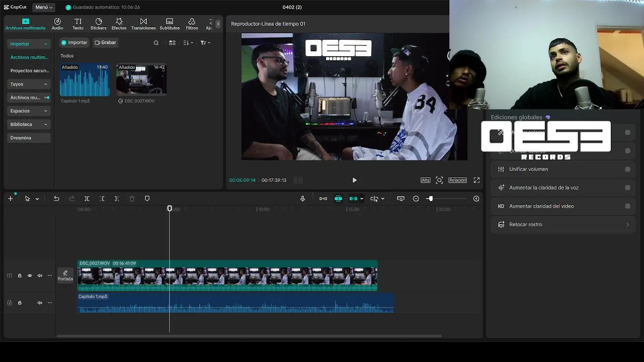Click the Importar media button
The width and height of the screenshot is (644, 362).
(x=74, y=43)
